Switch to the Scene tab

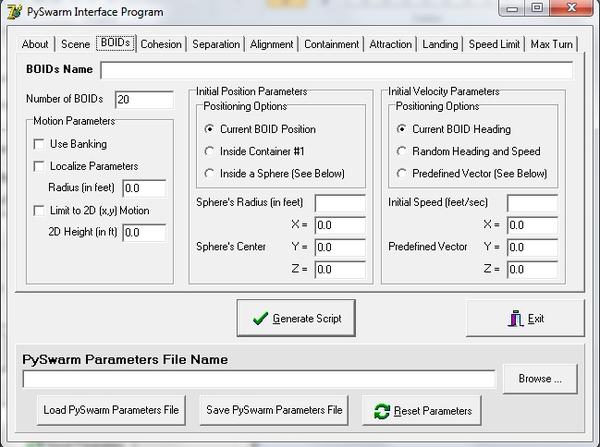click(75, 44)
